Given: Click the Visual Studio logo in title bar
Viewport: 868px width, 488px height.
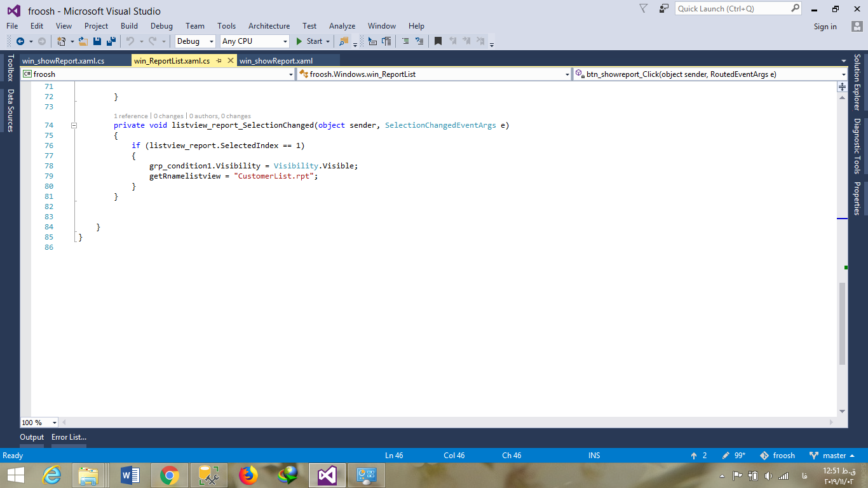Looking at the screenshot, I should tap(13, 11).
